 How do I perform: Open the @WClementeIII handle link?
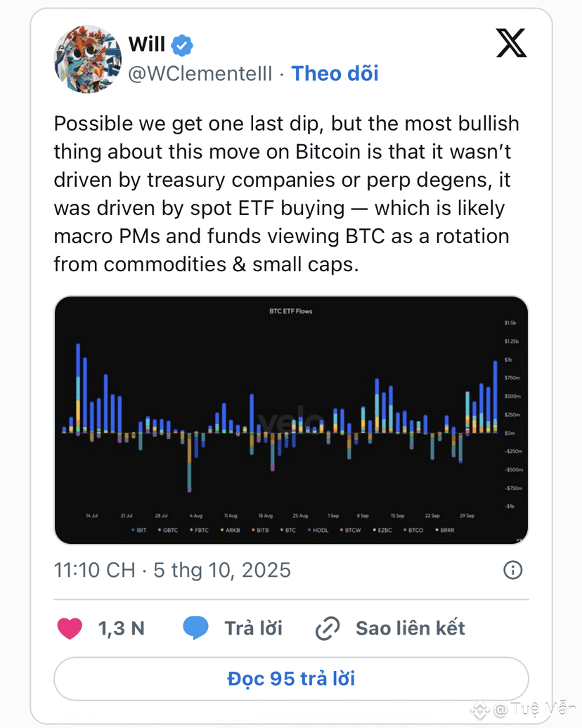point(200,73)
